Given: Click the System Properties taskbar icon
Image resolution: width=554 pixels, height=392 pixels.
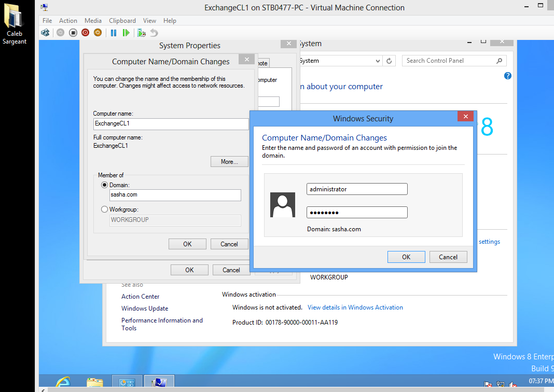Looking at the screenshot, I should [159, 382].
